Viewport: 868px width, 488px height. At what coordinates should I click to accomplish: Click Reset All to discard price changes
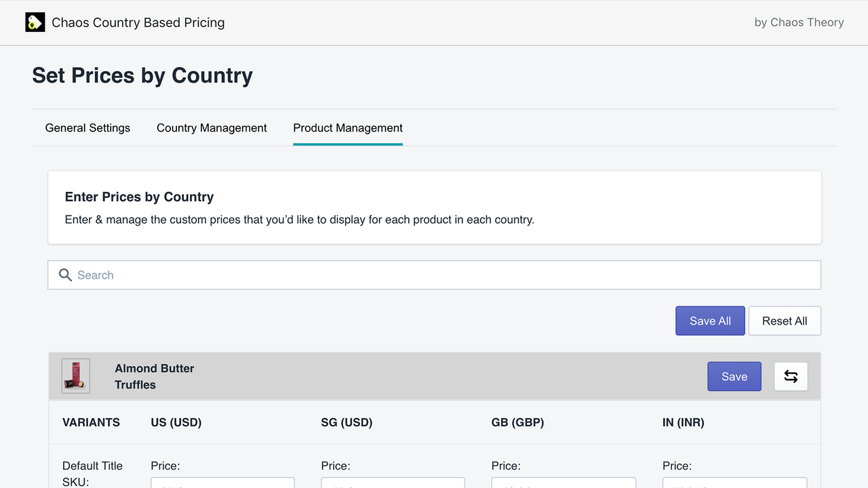pyautogui.click(x=785, y=321)
